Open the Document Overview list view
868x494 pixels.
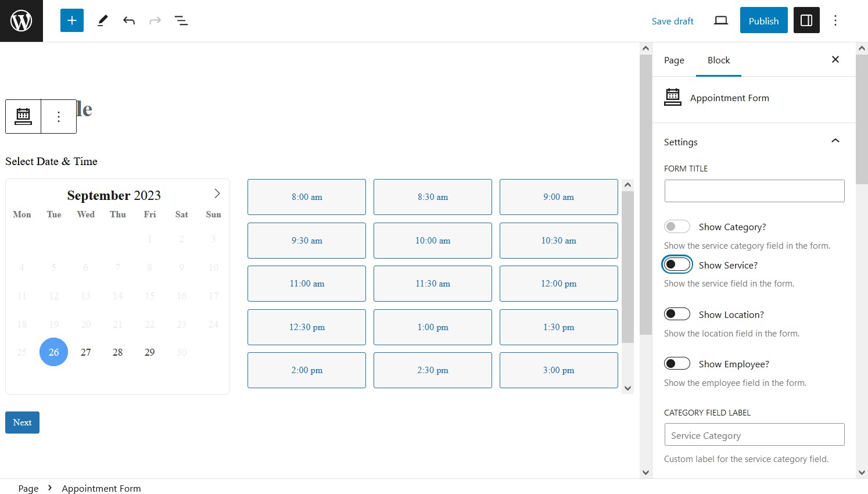coord(181,21)
